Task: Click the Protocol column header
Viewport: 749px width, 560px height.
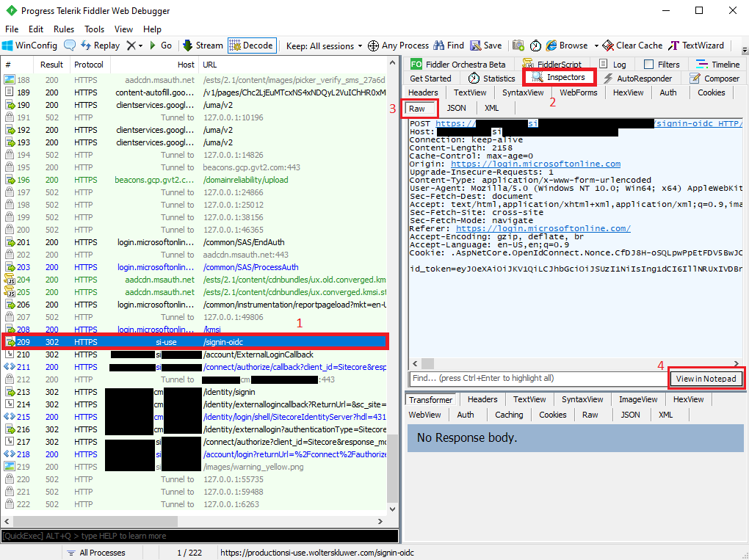Action: pyautogui.click(x=89, y=65)
